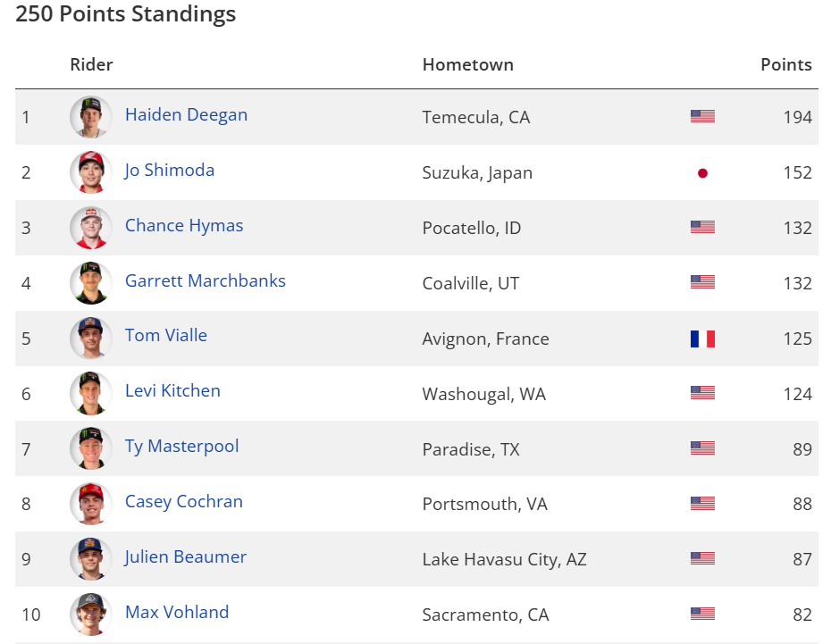The width and height of the screenshot is (831, 644).
Task: Click Jo Shimoda's rider avatar photo
Action: tap(91, 172)
